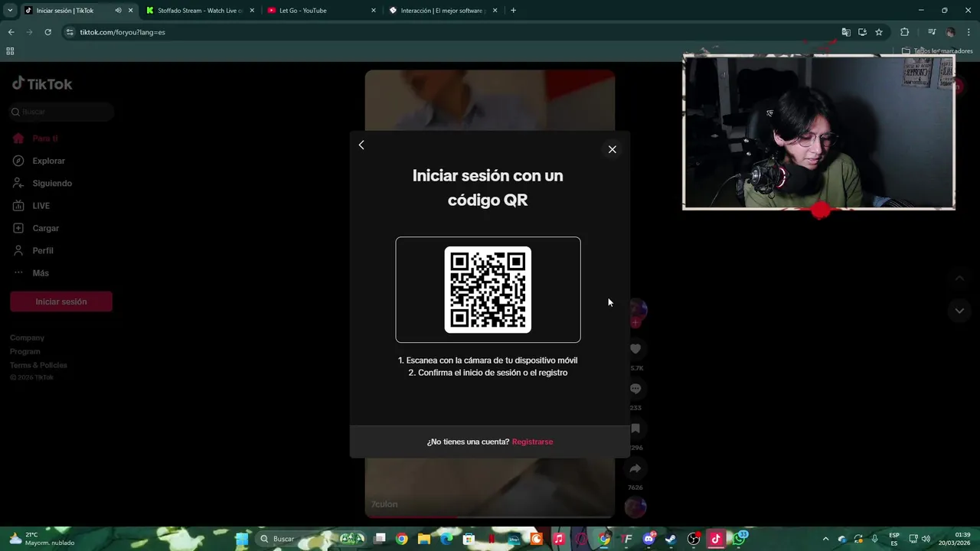Focus the TikTok Buscar search field
The image size is (980, 551).
click(61, 112)
